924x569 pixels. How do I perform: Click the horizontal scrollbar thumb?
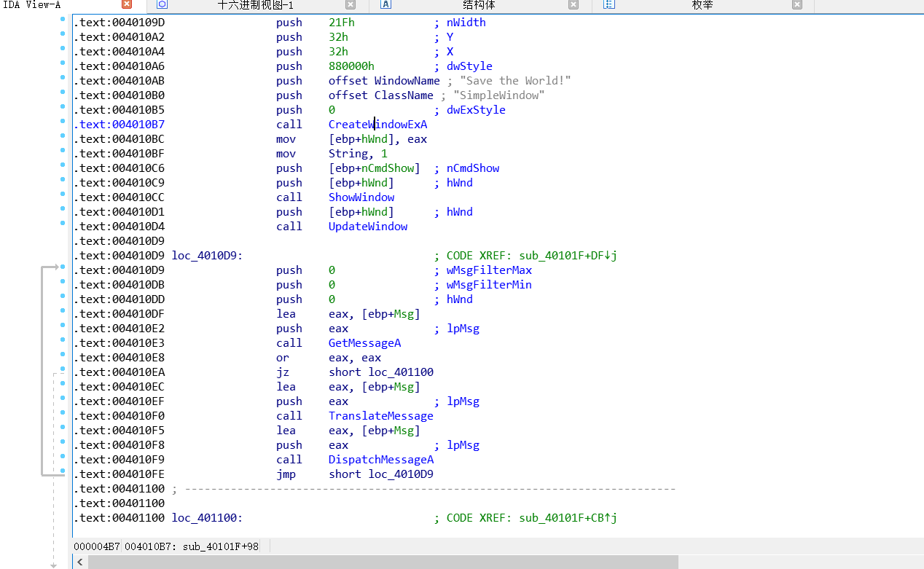[x=383, y=562]
